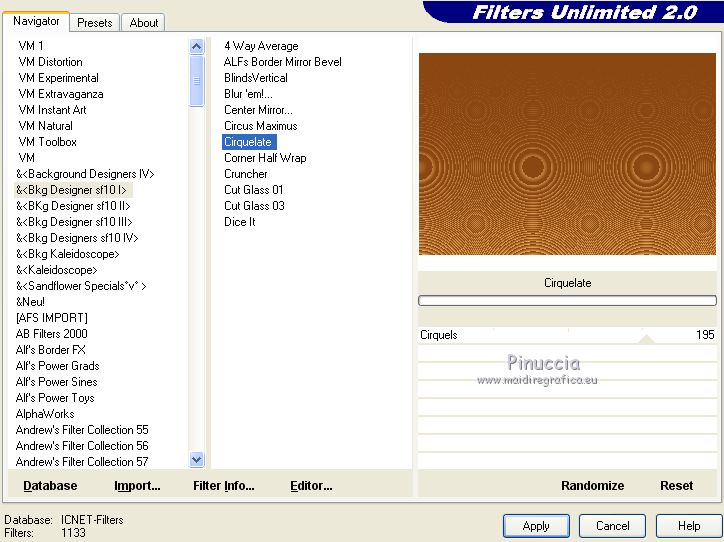This screenshot has height=542, width=724.
Task: Select the VM Experimental category
Action: (x=58, y=78)
